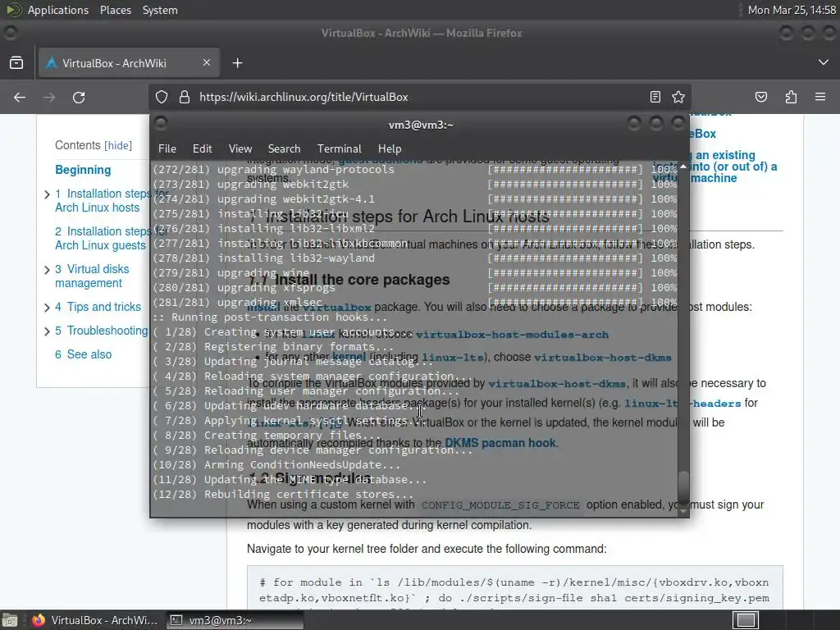Open contents link See also
Viewport: 840px width, 630px height.
pyautogui.click(x=83, y=354)
